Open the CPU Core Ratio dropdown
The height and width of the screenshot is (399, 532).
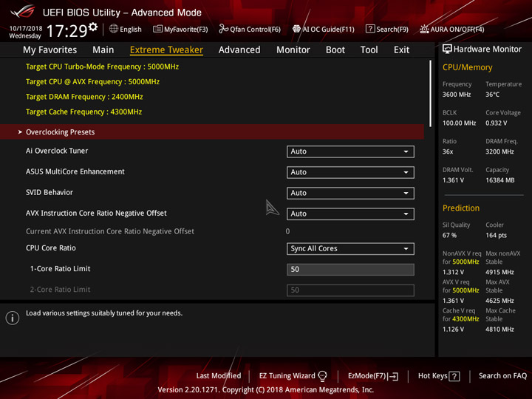pos(350,249)
